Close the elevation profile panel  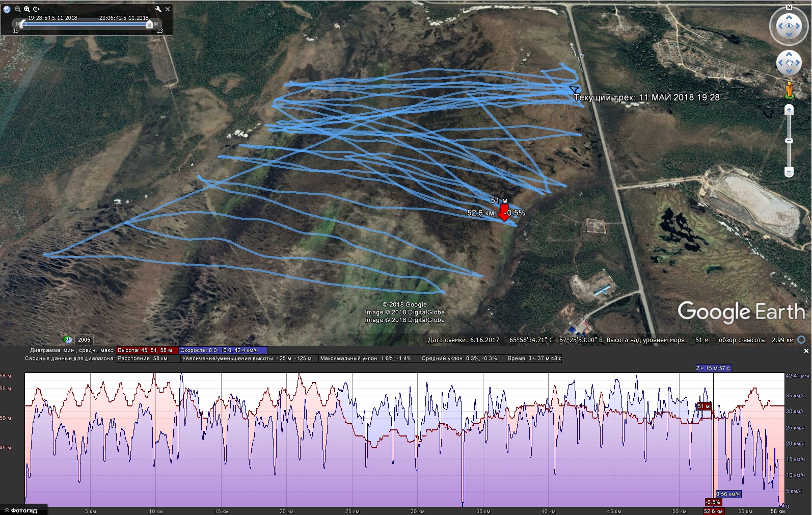click(x=806, y=351)
